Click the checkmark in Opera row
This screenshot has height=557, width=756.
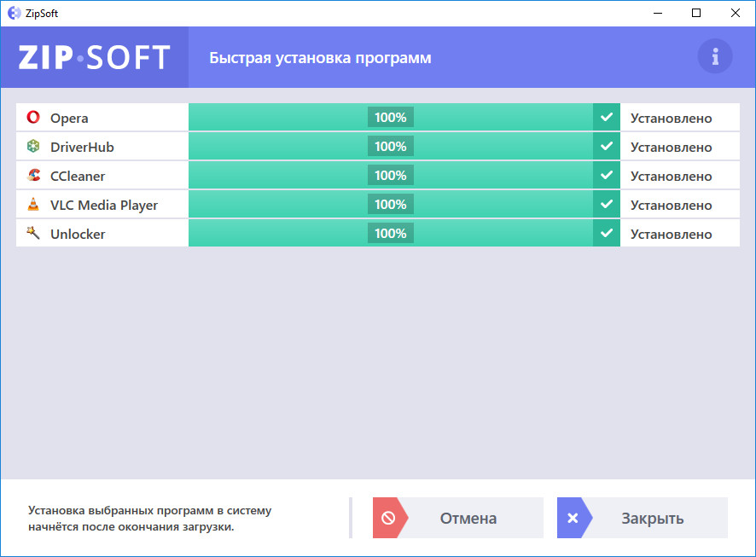coord(607,117)
